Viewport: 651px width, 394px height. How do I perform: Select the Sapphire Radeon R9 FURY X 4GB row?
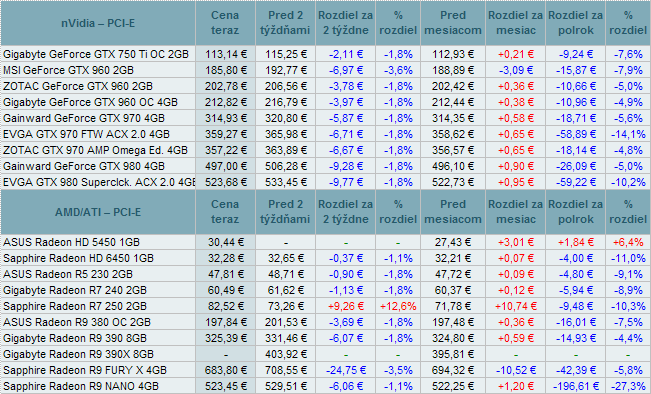coord(326,370)
